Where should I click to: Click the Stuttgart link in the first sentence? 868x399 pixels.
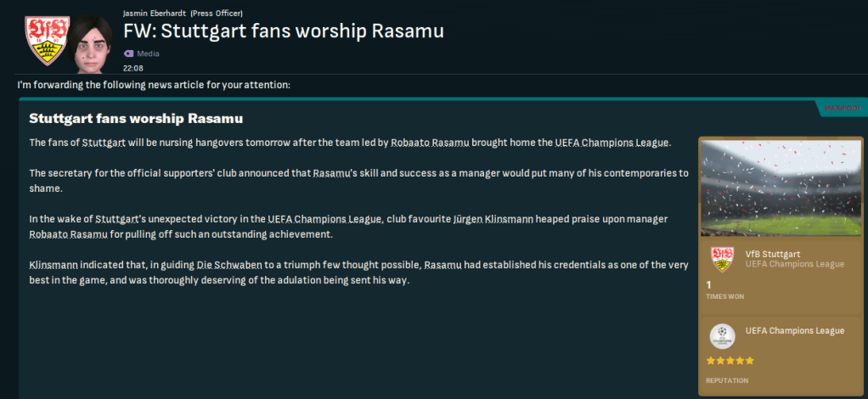(104, 142)
